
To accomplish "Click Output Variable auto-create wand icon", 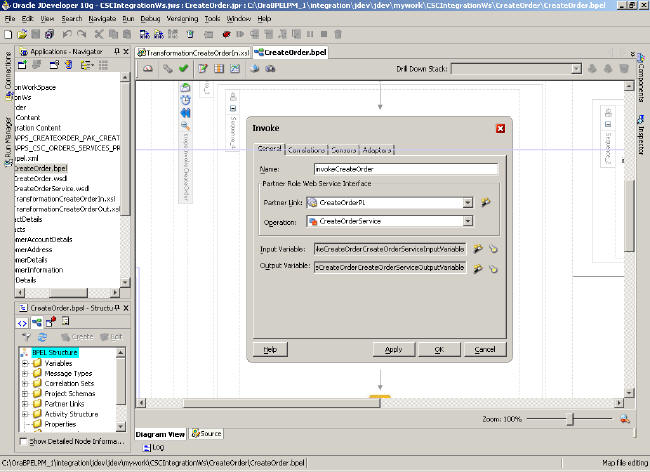I will coord(478,269).
